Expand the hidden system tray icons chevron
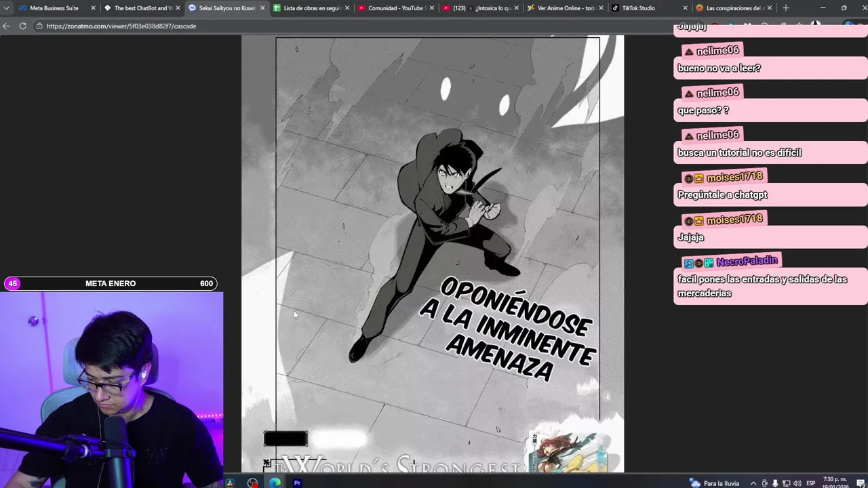 pos(753,483)
